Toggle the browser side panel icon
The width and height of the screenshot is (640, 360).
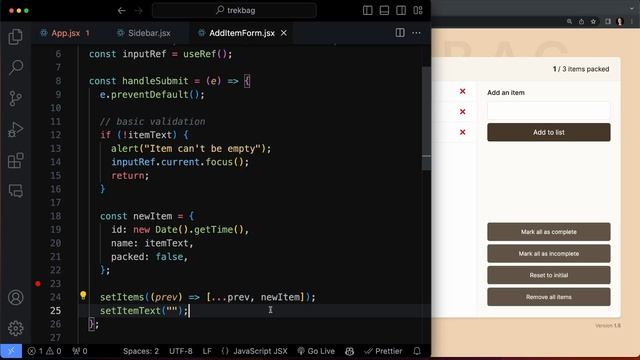[608, 22]
